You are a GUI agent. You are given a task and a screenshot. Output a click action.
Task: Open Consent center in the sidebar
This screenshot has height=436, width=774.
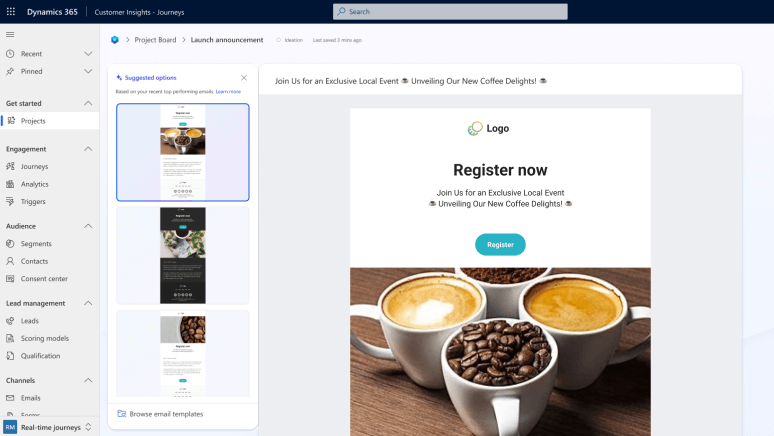pos(44,278)
